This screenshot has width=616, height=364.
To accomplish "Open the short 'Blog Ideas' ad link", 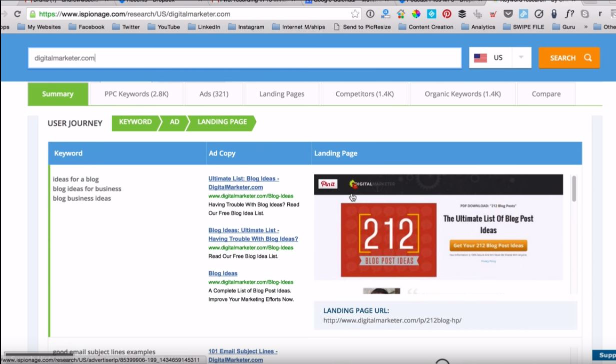I will (223, 273).
